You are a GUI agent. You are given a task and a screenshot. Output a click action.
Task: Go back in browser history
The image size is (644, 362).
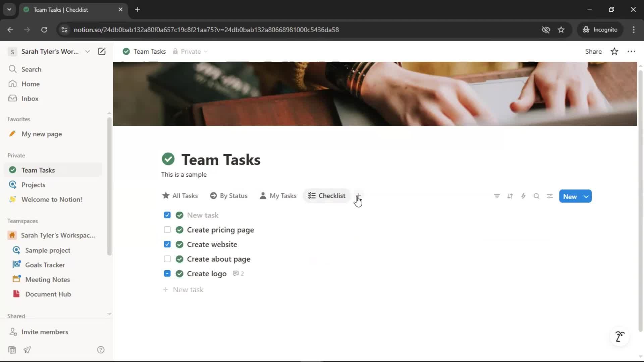pyautogui.click(x=10, y=29)
